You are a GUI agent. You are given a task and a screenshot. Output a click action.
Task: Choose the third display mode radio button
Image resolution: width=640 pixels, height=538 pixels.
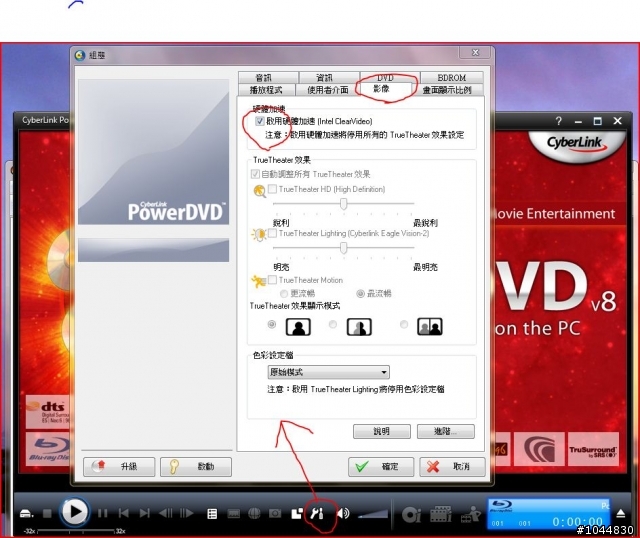(x=404, y=325)
